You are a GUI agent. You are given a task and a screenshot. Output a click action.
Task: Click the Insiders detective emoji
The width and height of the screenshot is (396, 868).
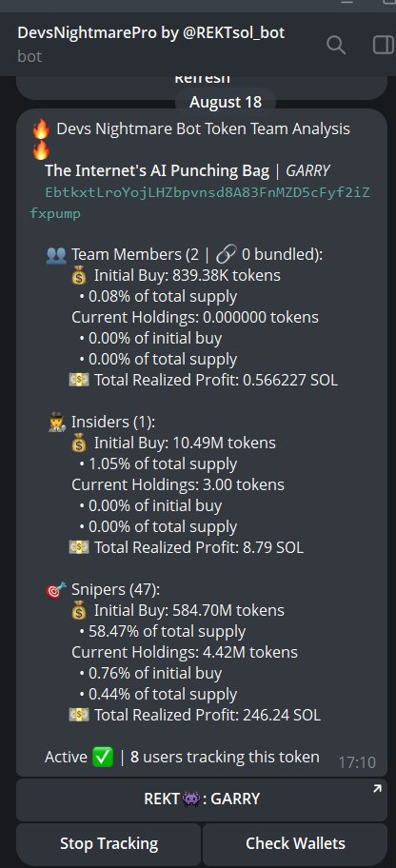coord(56,423)
